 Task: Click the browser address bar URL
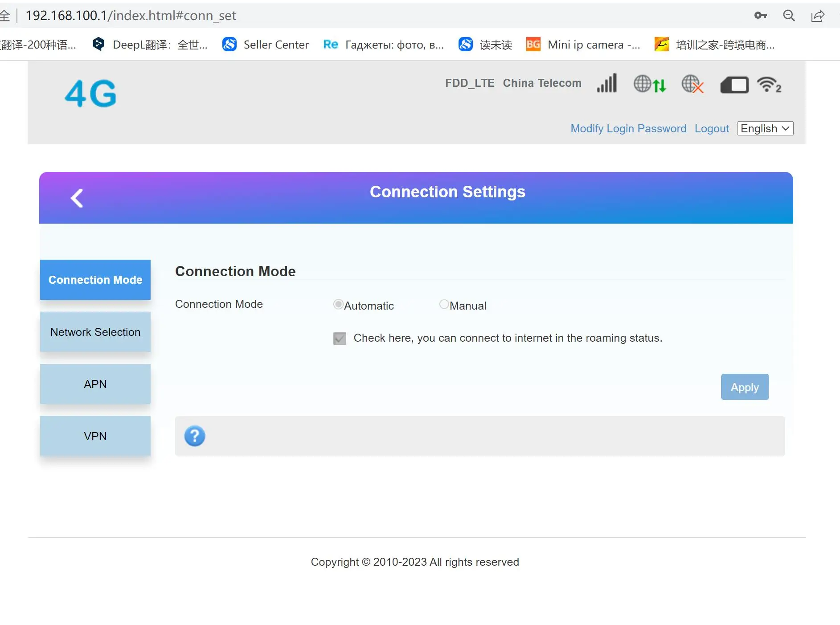[x=131, y=16]
